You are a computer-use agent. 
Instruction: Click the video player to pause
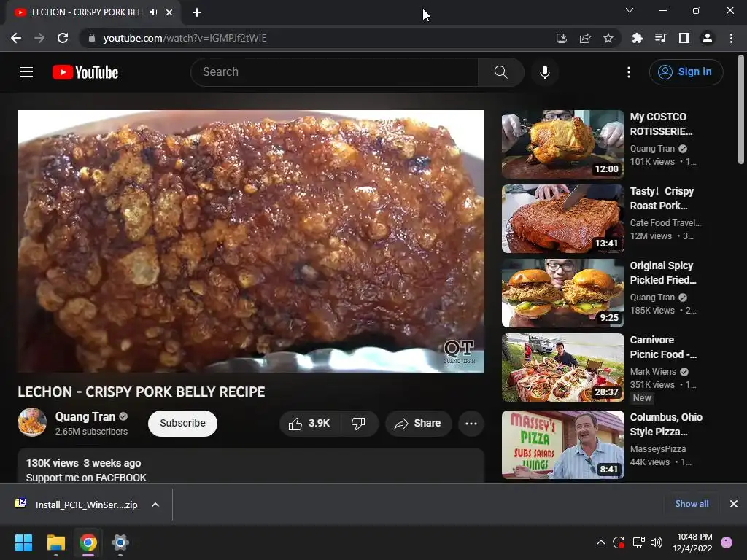(251, 241)
